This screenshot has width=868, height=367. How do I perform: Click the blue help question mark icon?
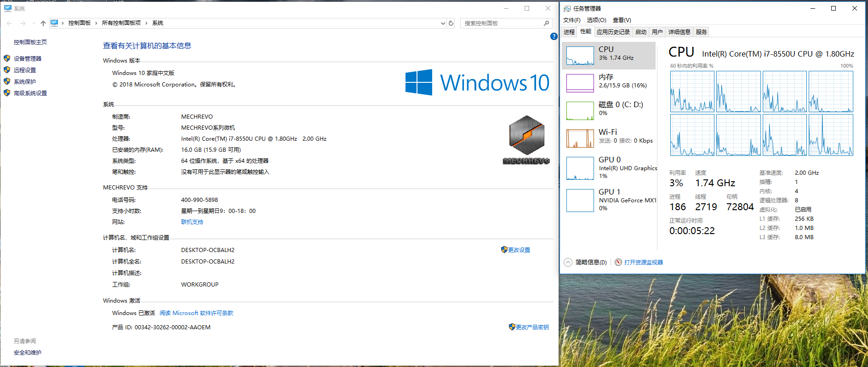(554, 36)
